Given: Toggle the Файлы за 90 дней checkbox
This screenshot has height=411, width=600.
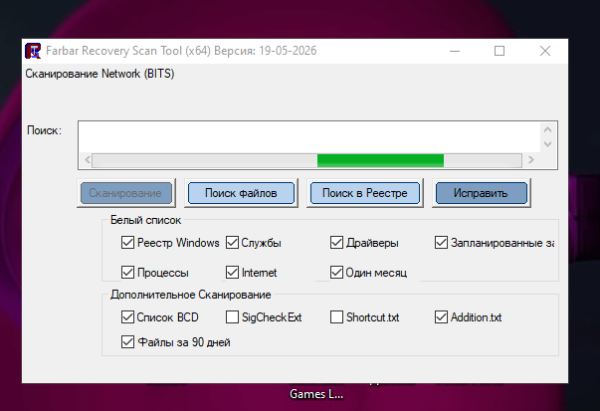Looking at the screenshot, I should coord(127,342).
